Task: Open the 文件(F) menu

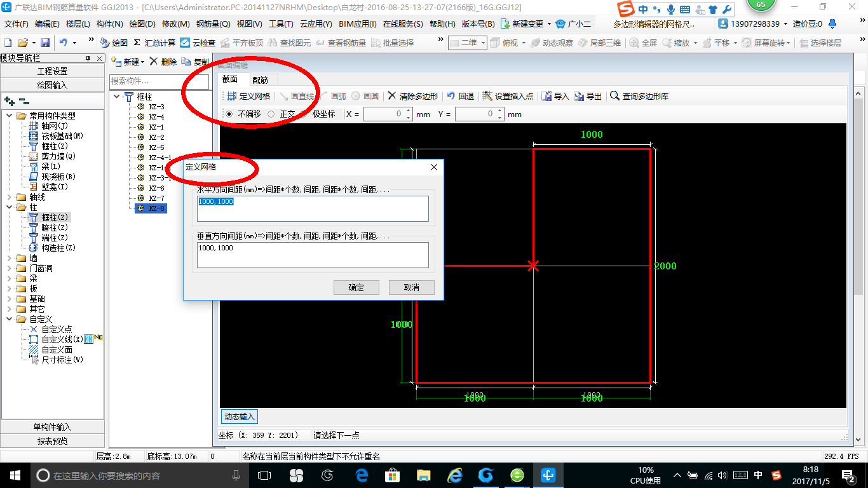Action: pyautogui.click(x=17, y=24)
